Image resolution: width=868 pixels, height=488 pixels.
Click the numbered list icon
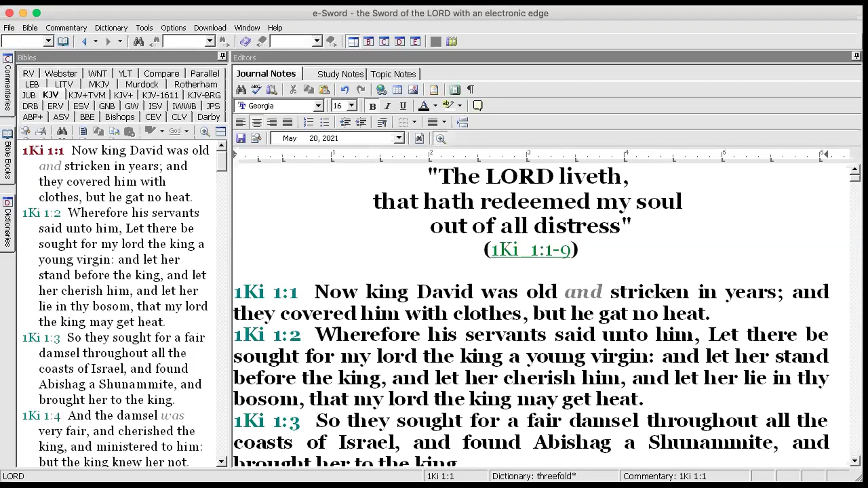pos(308,122)
